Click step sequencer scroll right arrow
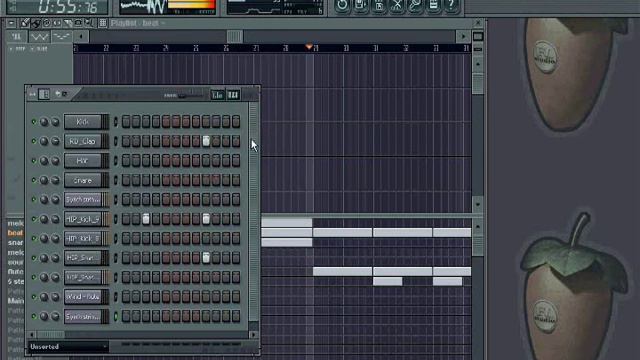This screenshot has width=640, height=360. 253,335
